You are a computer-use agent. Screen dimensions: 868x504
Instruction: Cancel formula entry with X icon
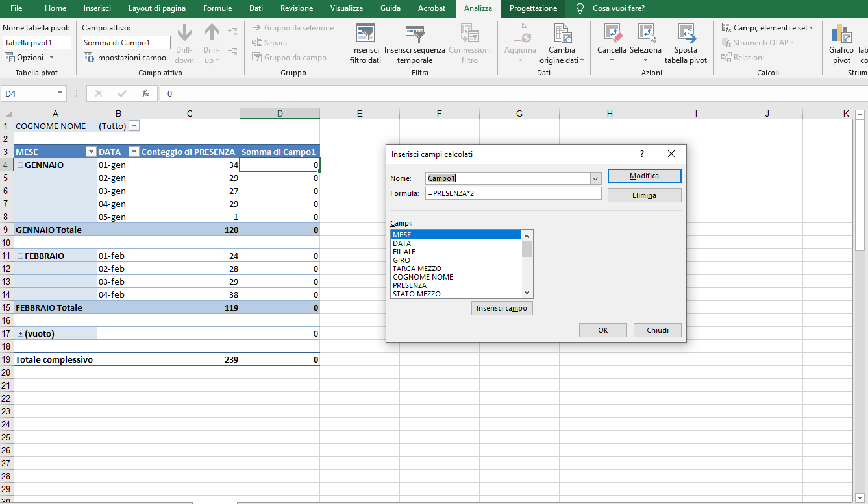click(99, 93)
